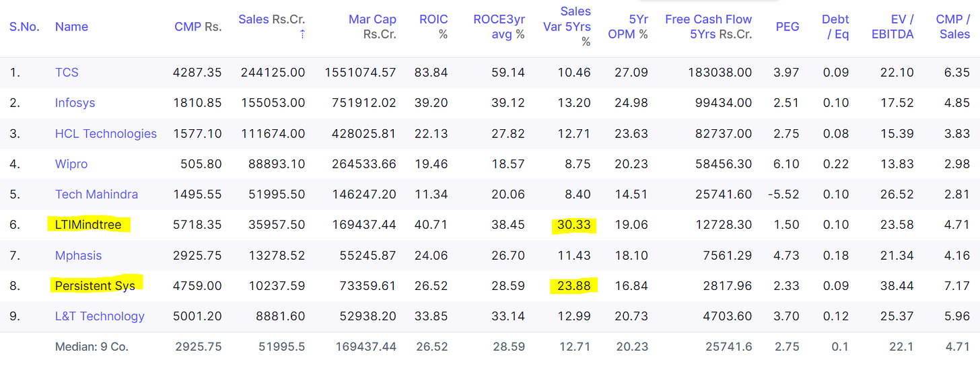Click the sort arrow under Sales Rs.Cr.

(302, 34)
